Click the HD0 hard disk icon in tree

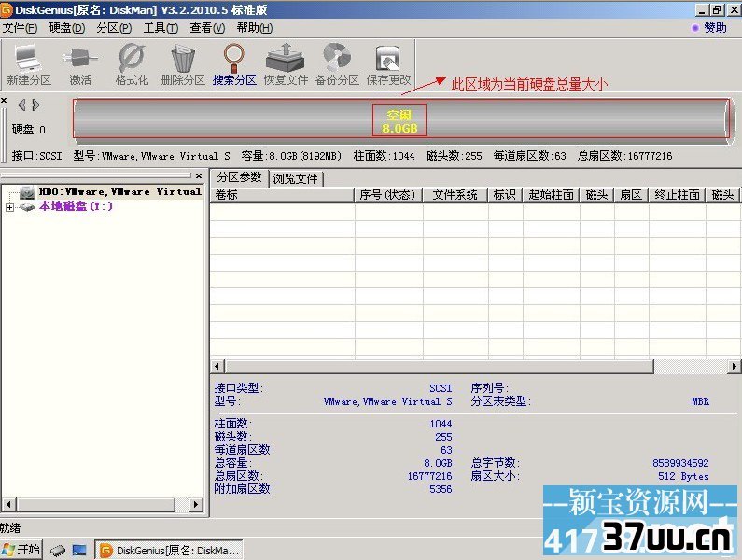click(x=27, y=191)
